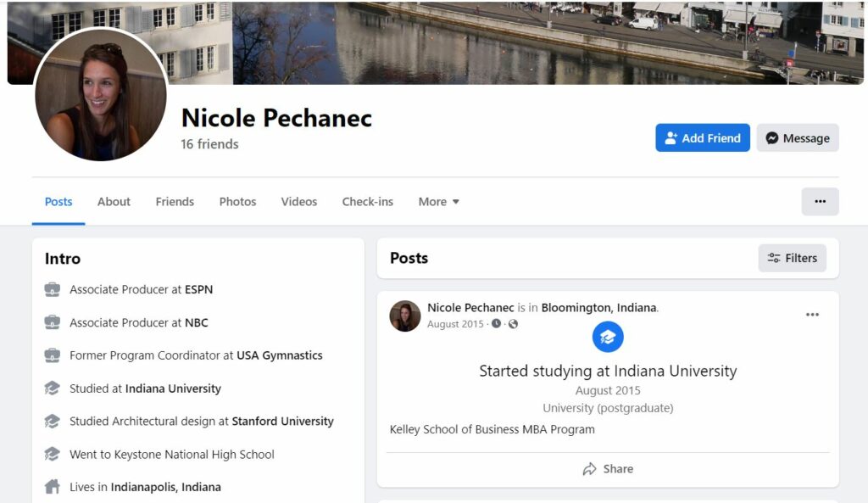The image size is (868, 503).
Task: Click 'University (postgraduate)' text
Action: click(608, 408)
